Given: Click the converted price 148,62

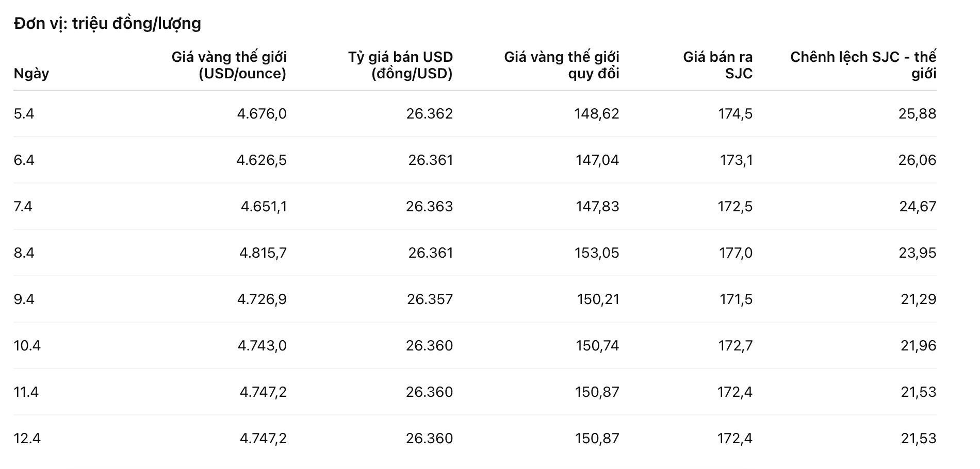Looking at the screenshot, I should (x=597, y=113).
